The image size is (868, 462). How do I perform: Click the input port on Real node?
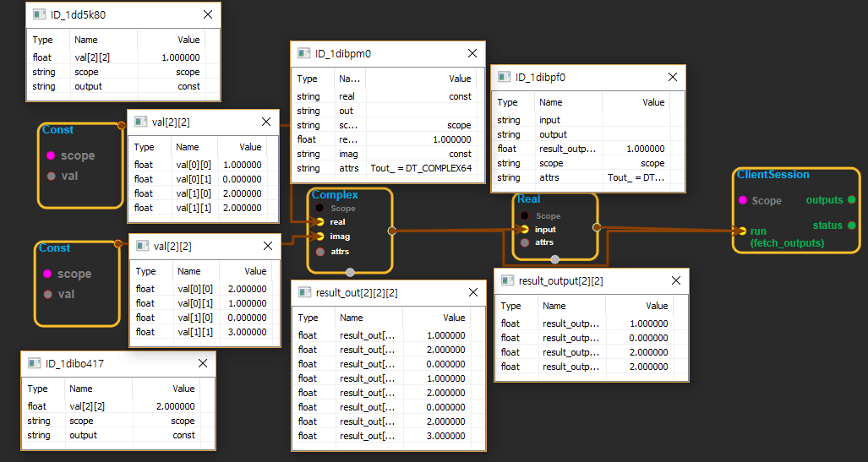[525, 229]
